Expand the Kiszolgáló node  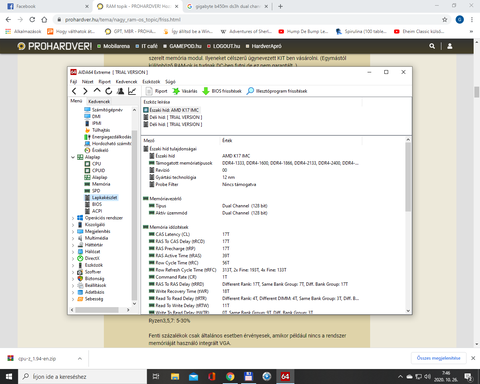[x=73, y=225]
